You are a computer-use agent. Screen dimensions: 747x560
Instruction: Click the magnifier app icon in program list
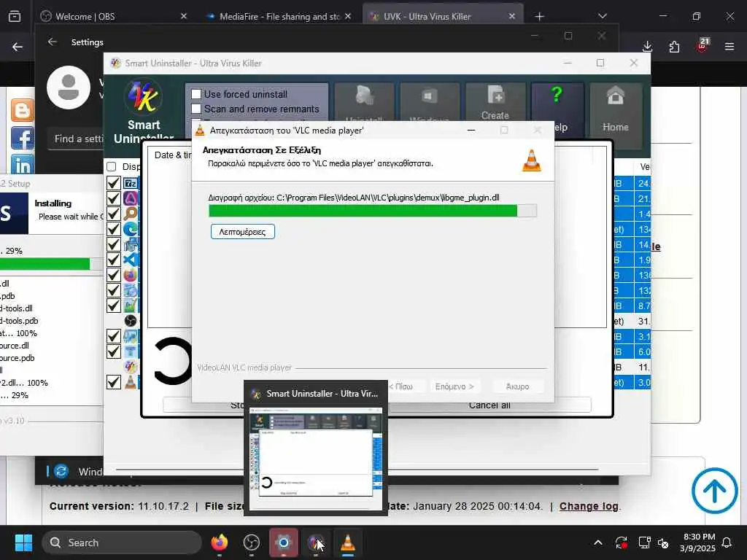click(131, 214)
